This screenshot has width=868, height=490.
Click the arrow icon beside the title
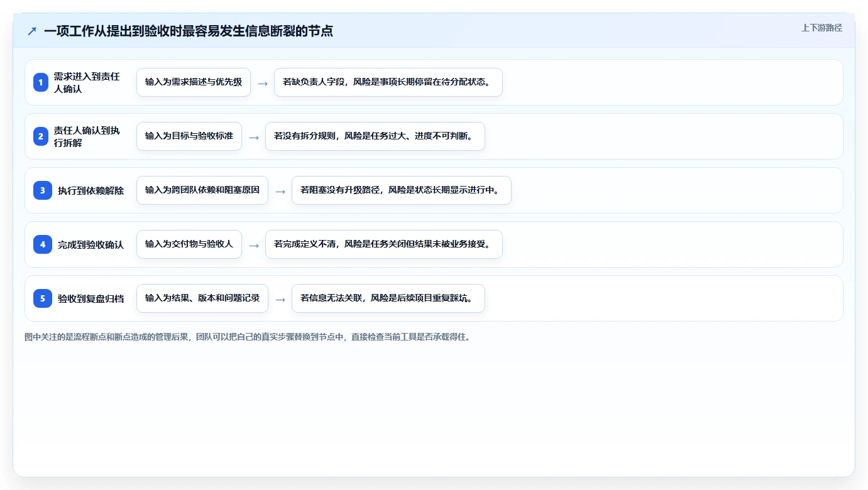[x=32, y=31]
